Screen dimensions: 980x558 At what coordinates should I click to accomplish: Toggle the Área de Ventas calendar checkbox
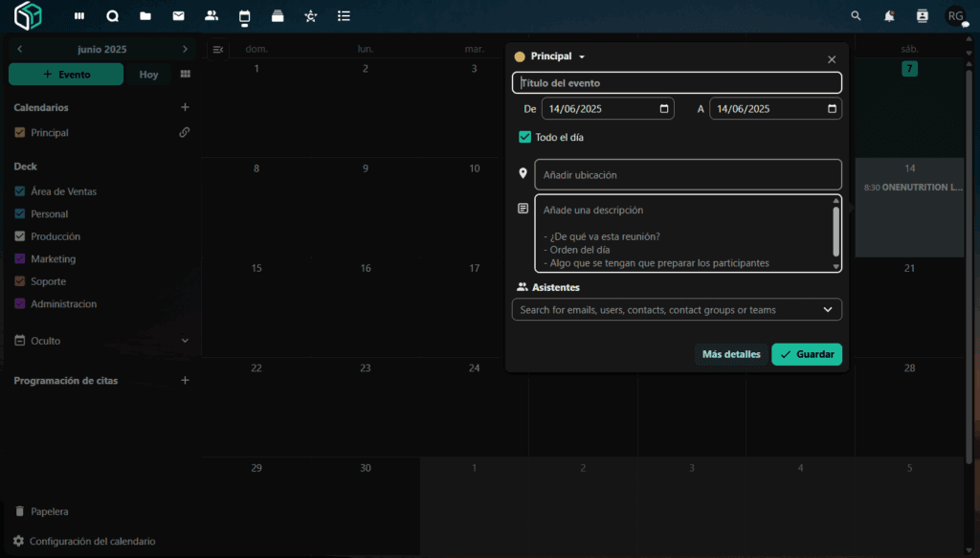(x=20, y=191)
